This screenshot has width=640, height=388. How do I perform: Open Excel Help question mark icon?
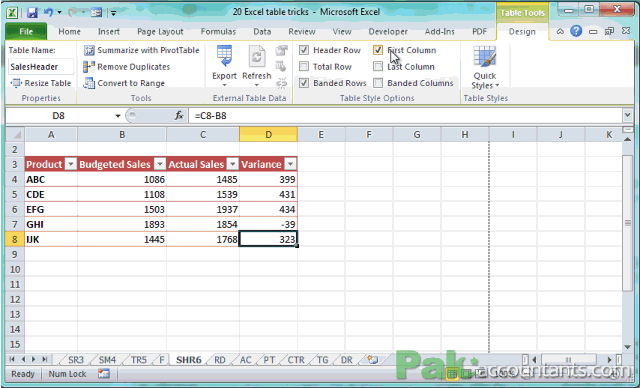[576, 31]
